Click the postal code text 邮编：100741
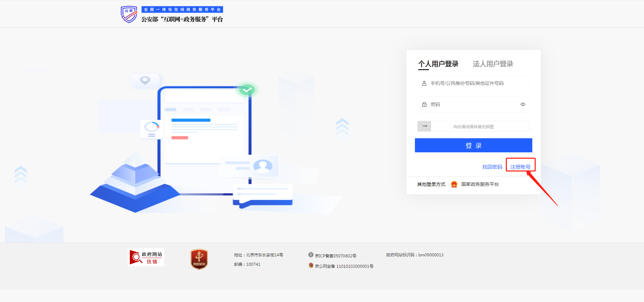Screen dimensions: 644x302 [247, 264]
